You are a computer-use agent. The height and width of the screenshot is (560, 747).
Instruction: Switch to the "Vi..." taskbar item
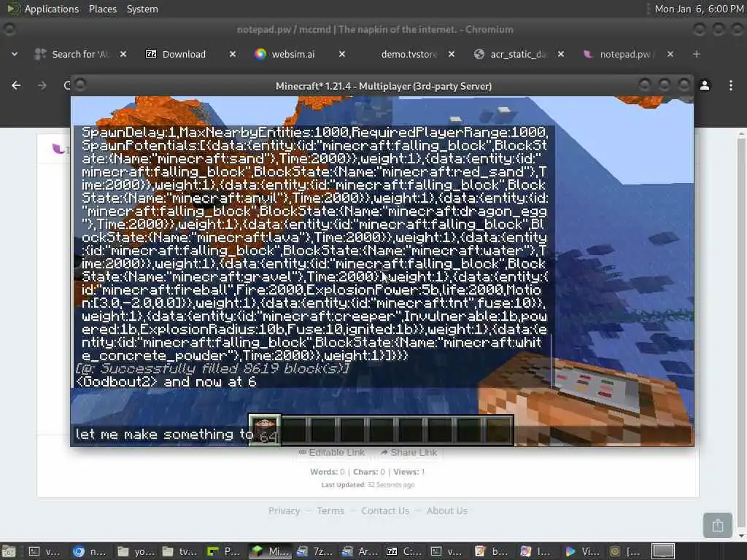[583, 551]
